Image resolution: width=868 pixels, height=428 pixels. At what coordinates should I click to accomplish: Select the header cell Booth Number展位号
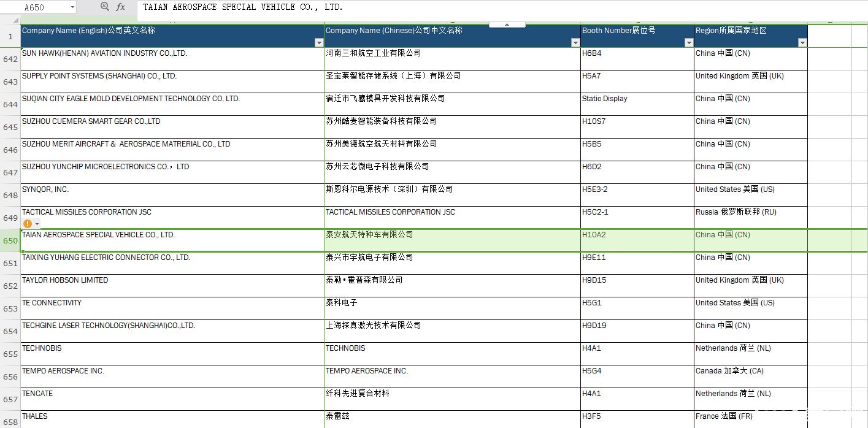[637, 36]
